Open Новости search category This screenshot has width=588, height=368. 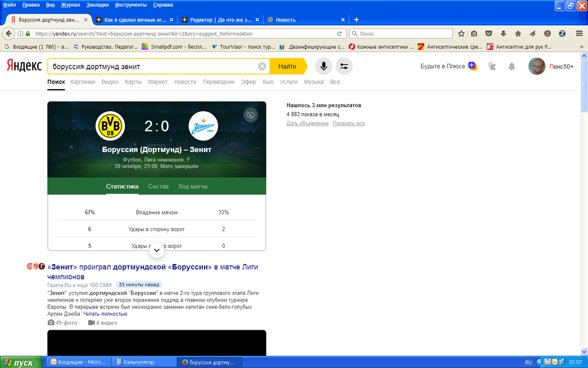(185, 82)
